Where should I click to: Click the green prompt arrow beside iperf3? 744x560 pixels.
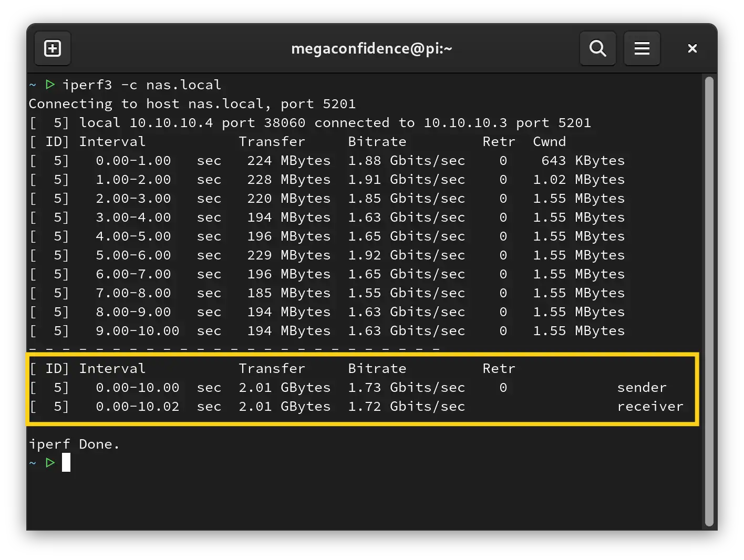(x=50, y=84)
